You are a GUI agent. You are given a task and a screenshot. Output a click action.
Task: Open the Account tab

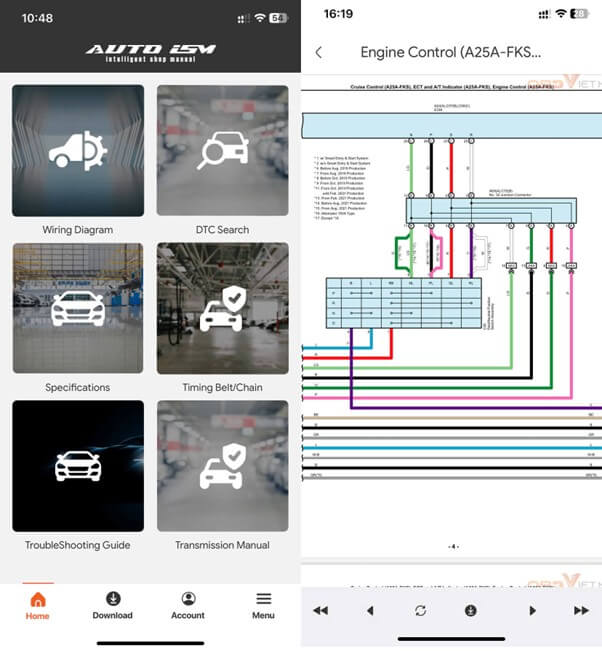pyautogui.click(x=188, y=605)
